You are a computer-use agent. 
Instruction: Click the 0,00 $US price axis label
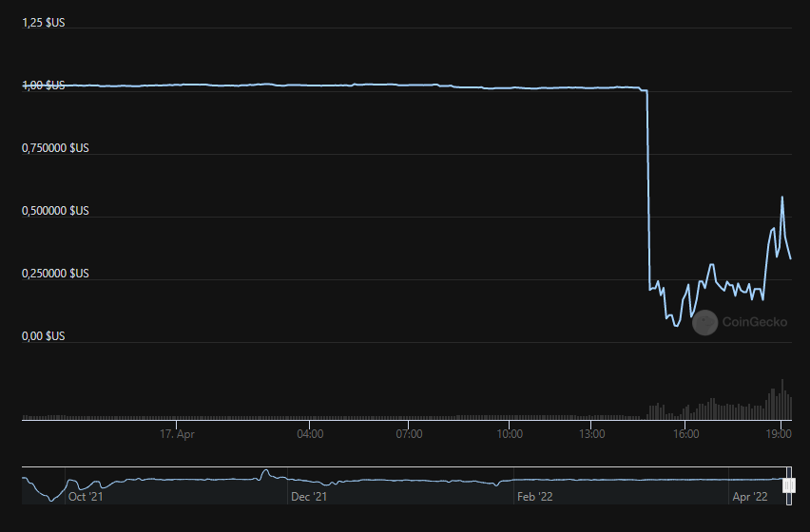[44, 335]
